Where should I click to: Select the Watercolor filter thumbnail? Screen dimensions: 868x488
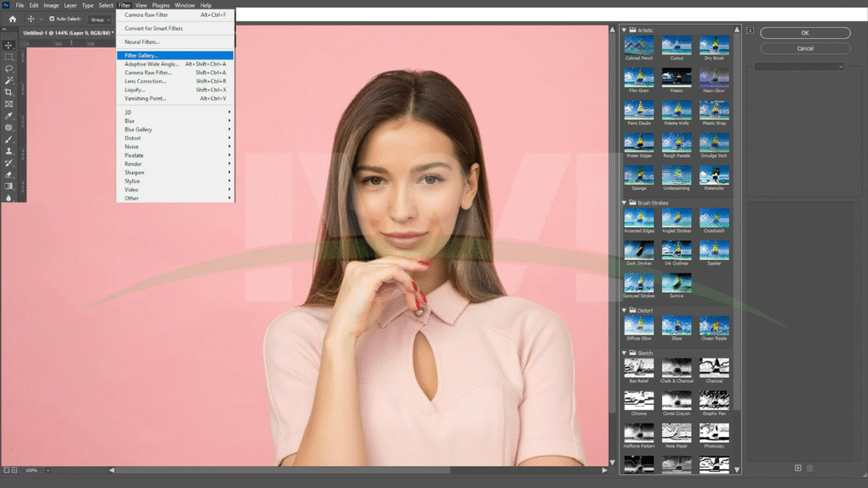pos(714,175)
